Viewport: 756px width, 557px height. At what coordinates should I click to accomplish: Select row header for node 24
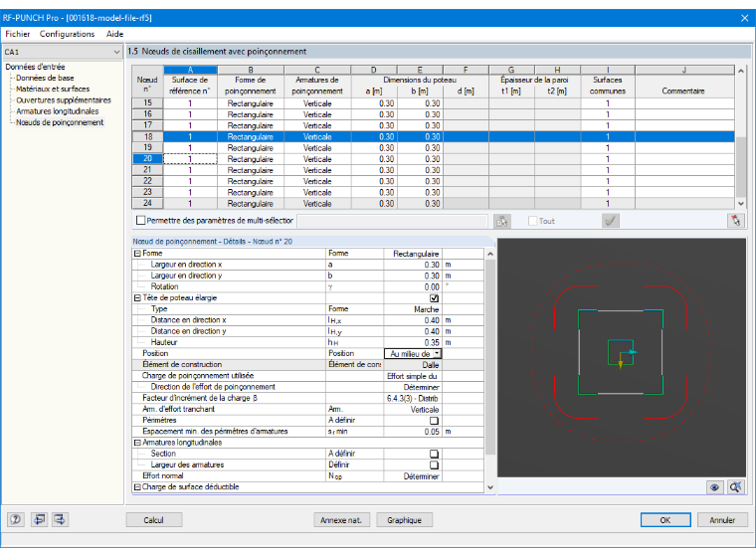147,204
